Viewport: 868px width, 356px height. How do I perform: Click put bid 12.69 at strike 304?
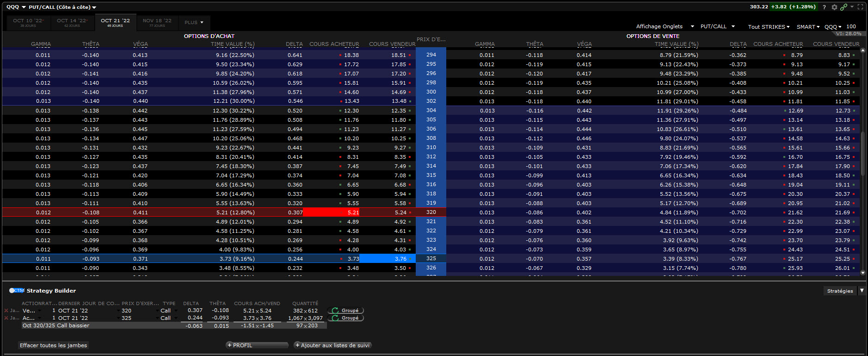795,111
